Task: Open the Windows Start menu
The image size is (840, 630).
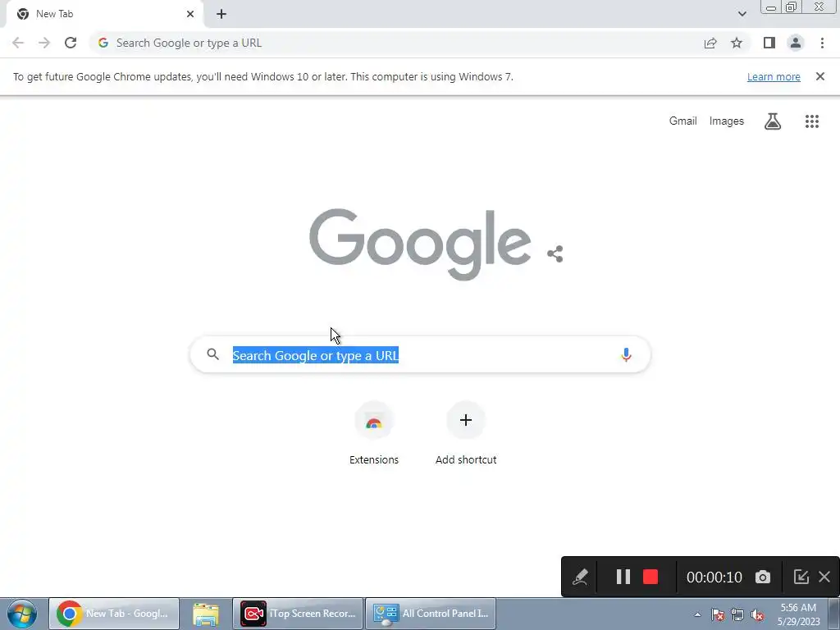Action: tap(22, 614)
